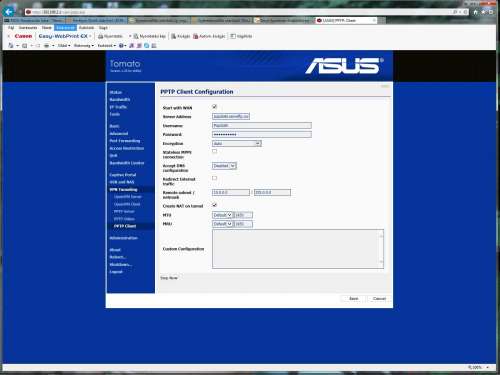Screen dimensions: 500x375
Task: Open the Bandwidth sidebar page
Action: pos(120,100)
